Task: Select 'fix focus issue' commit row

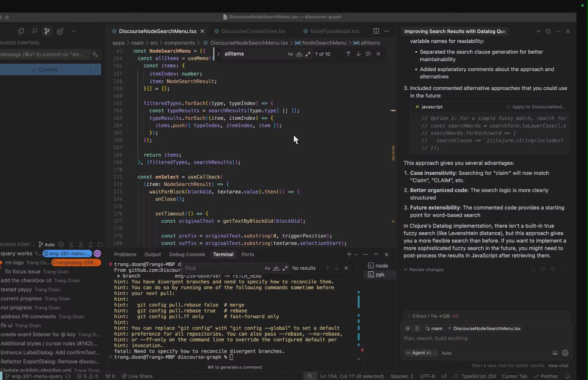Action: coord(51,272)
